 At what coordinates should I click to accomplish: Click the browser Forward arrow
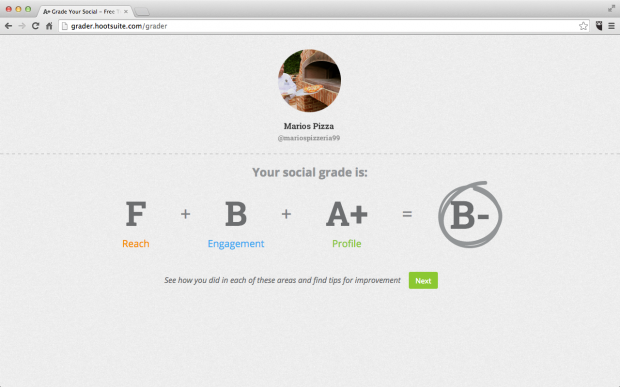click(x=22, y=26)
